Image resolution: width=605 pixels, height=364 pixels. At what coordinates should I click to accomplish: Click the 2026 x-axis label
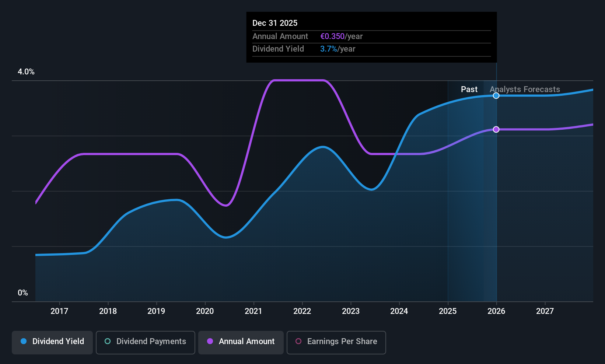pos(496,311)
